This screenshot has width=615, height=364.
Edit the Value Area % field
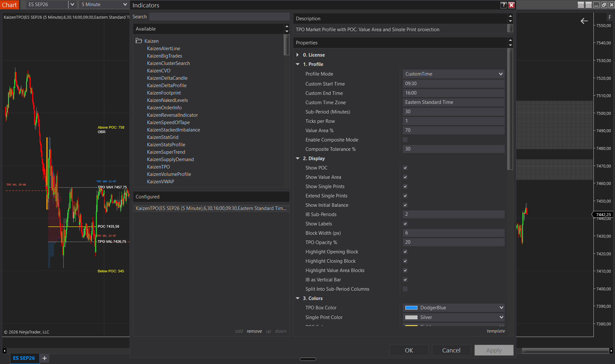454,130
